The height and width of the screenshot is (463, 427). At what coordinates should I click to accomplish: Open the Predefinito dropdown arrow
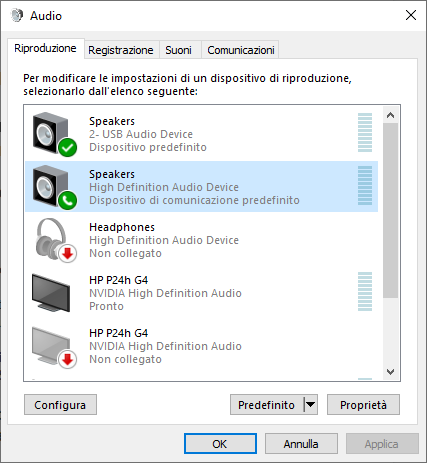point(311,405)
